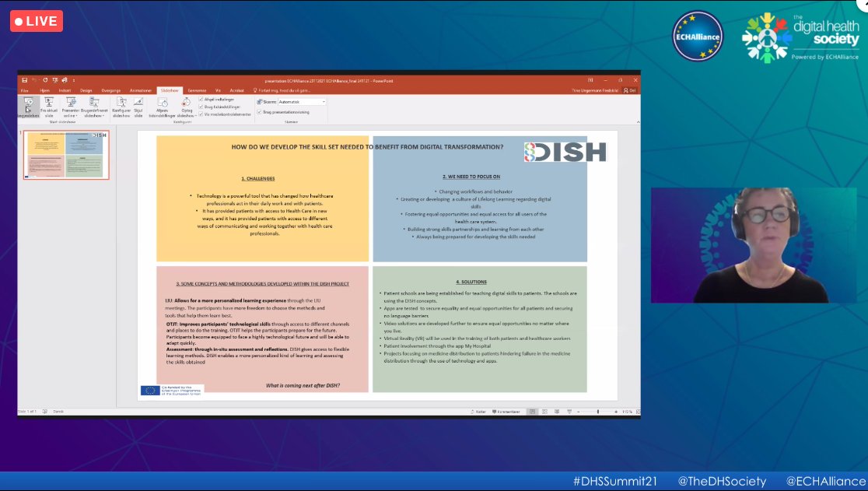This screenshot has width=868, height=491.
Task: Switch to the Vis tab
Action: [x=218, y=90]
